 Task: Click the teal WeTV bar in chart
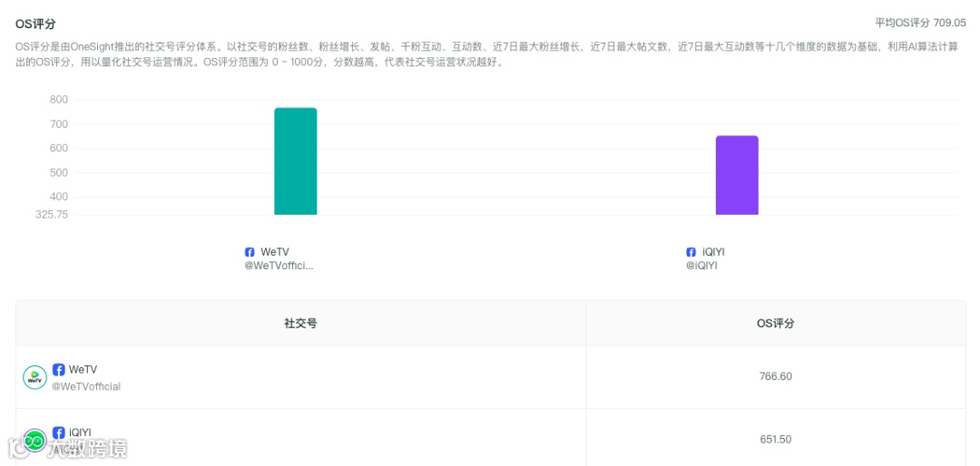296,161
